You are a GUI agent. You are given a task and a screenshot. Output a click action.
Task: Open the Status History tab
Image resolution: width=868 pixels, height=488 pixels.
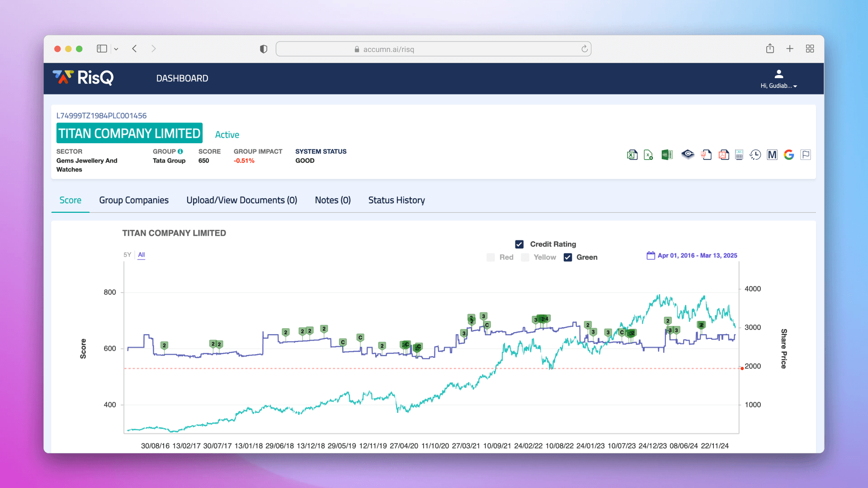tap(396, 200)
